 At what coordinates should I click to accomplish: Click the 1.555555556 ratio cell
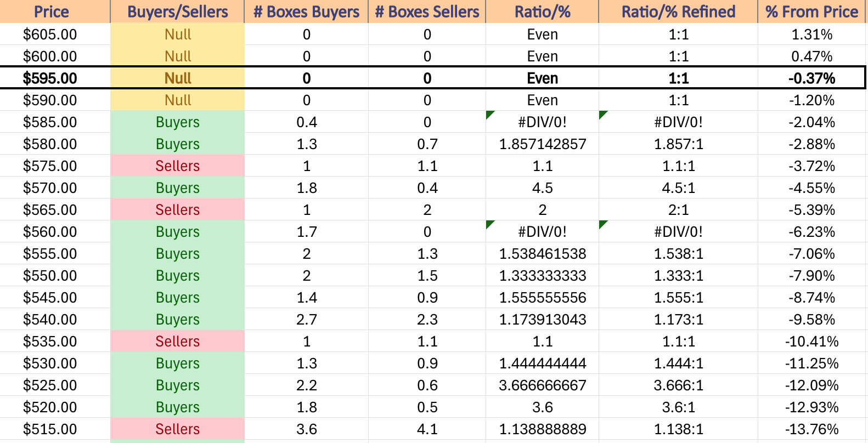tap(542, 297)
